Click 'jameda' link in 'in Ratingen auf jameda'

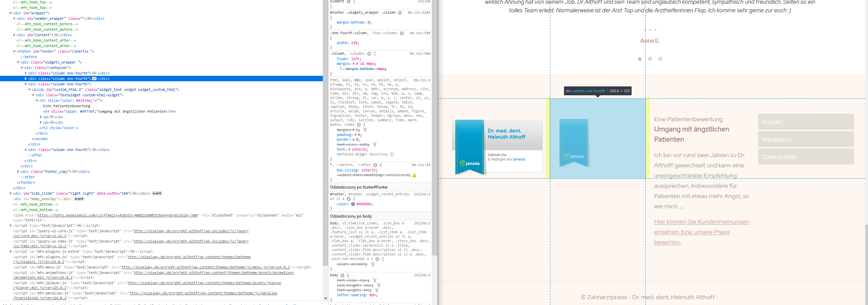click(519, 160)
